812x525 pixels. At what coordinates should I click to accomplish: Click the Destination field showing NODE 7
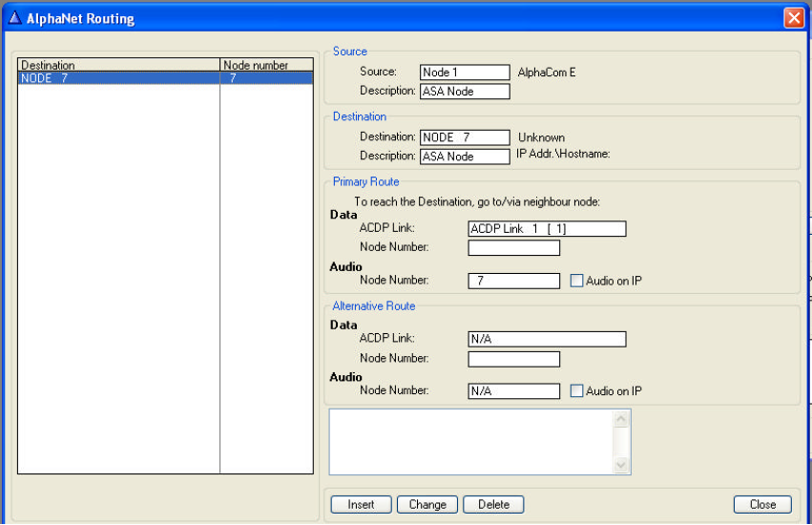click(465, 137)
